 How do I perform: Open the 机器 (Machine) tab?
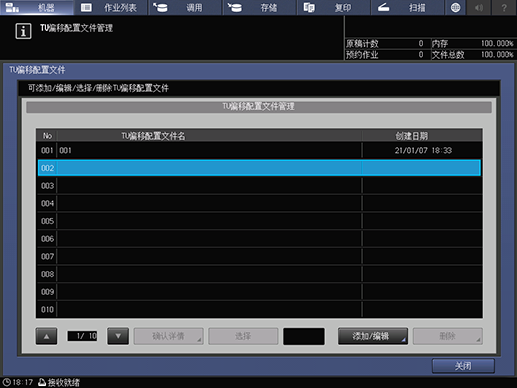pyautogui.click(x=37, y=7)
